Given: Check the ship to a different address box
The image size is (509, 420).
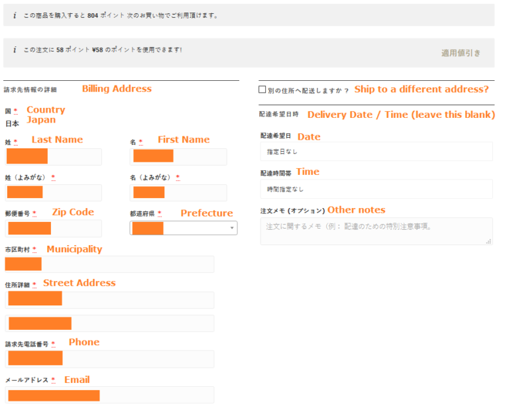Looking at the screenshot, I should (x=262, y=89).
